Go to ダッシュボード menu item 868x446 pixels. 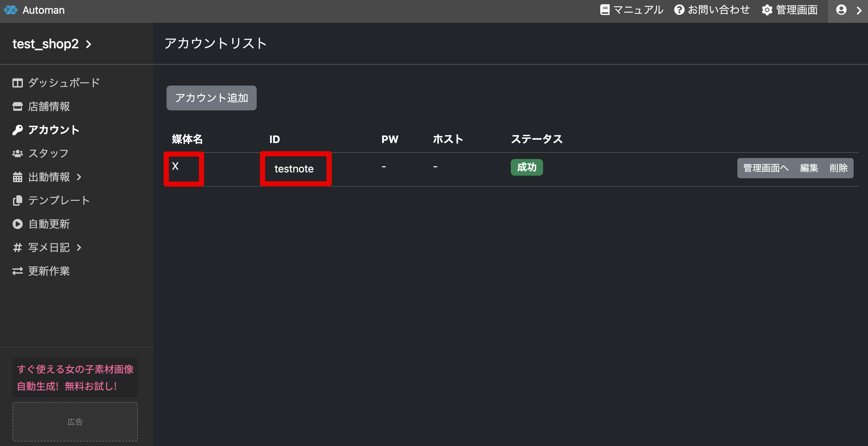pos(64,83)
